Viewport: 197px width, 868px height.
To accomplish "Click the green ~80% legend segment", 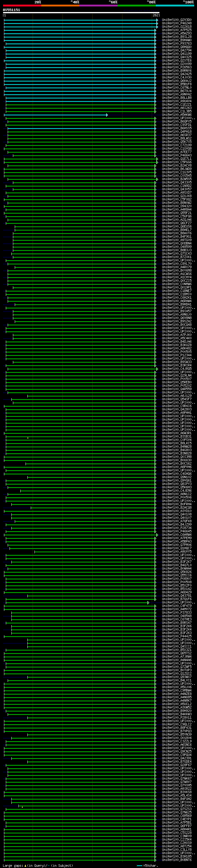I will coord(137,6).
